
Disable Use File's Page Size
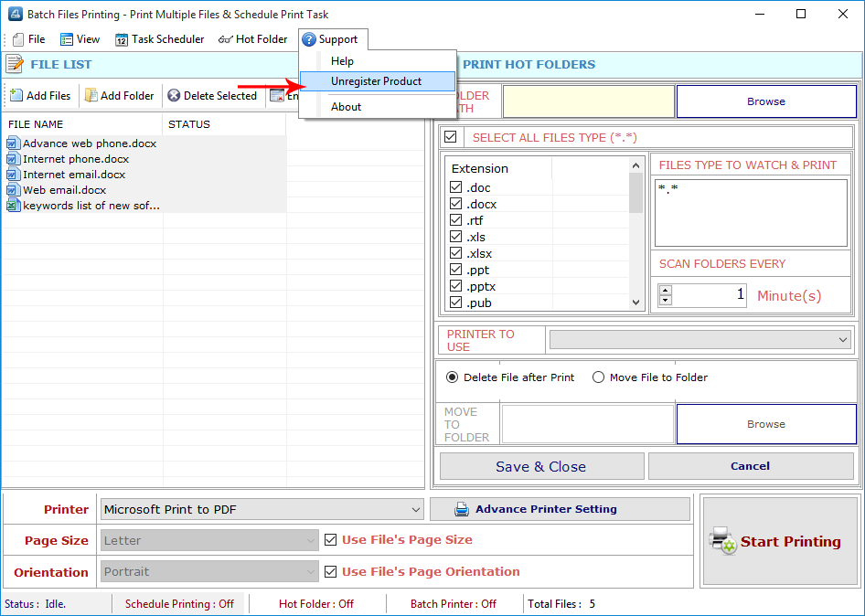[330, 539]
